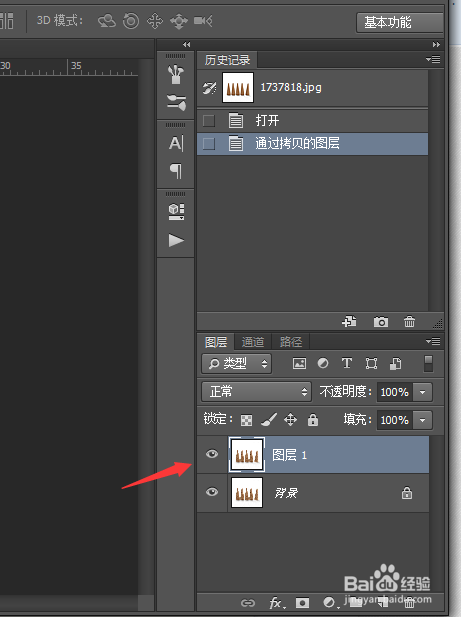The height and width of the screenshot is (617, 461).
Task: Select the 历史记录 panel tab
Action: (227, 60)
